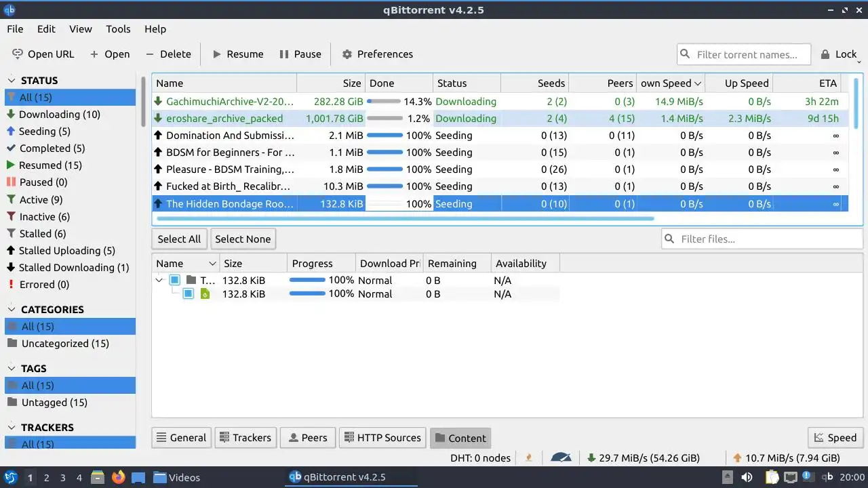
Task: Click the Uncategorized (15) folder entry
Action: pos(71,344)
